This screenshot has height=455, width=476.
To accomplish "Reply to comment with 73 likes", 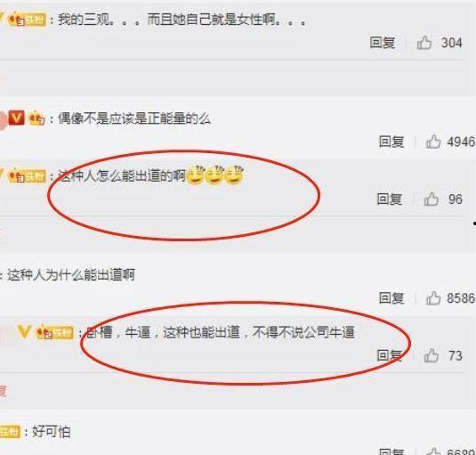I will [x=389, y=355].
